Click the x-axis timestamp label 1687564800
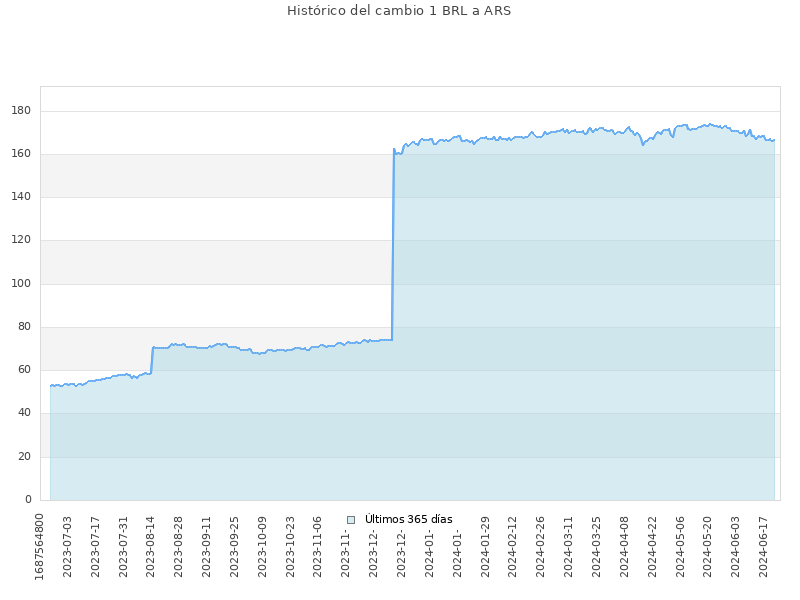 [x=39, y=547]
